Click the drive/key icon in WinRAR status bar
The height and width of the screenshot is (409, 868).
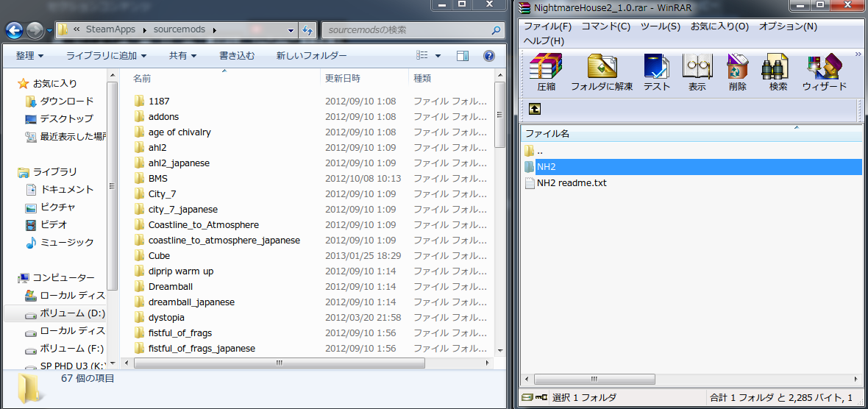coord(535,397)
